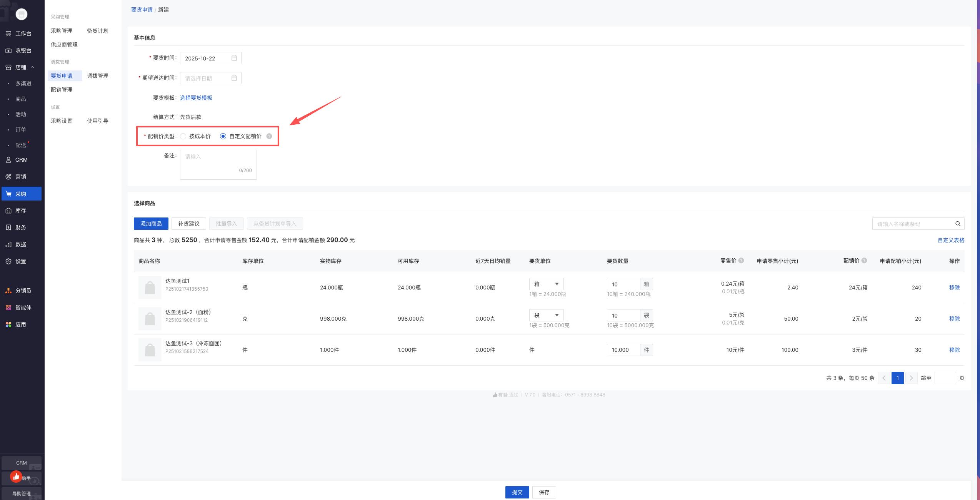Open 财务 module in sidebar
This screenshot has width=980, height=500.
tap(21, 227)
